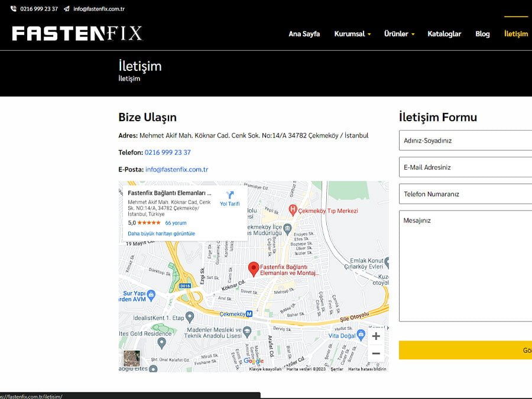Select Kataloglar in the navigation bar
The image size is (532, 399).
(443, 34)
